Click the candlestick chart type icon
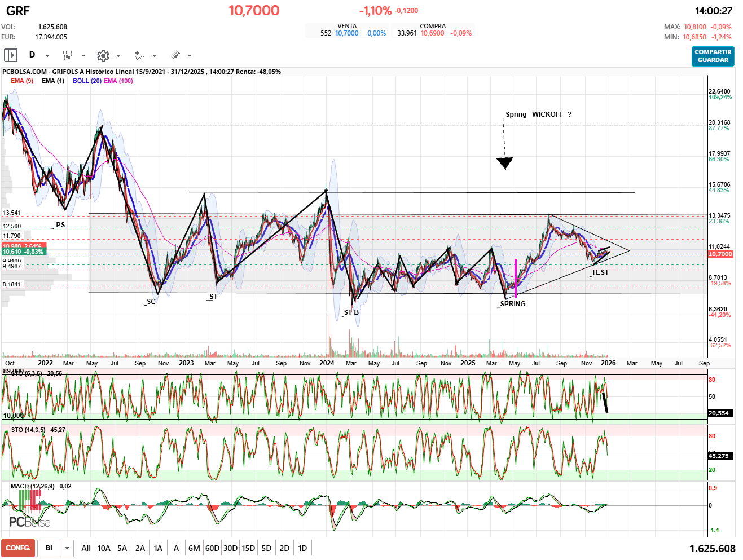The width and height of the screenshot is (743, 560). 67,55
